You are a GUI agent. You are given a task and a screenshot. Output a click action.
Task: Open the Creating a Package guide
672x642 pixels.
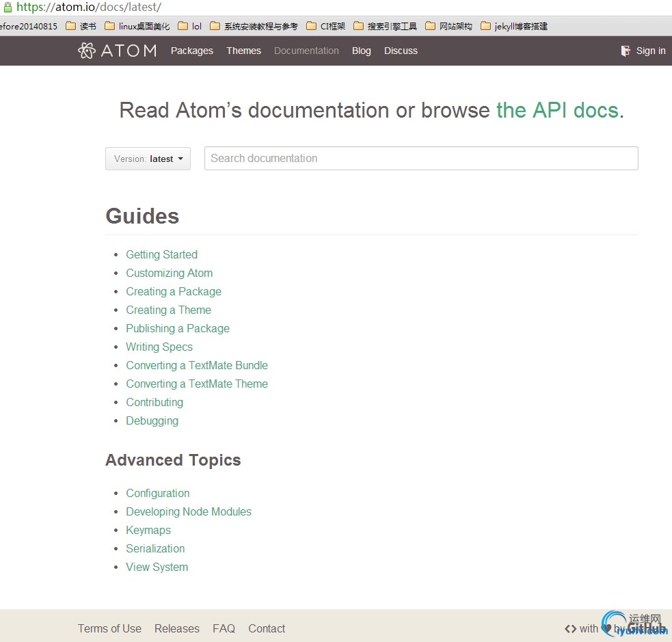click(174, 291)
